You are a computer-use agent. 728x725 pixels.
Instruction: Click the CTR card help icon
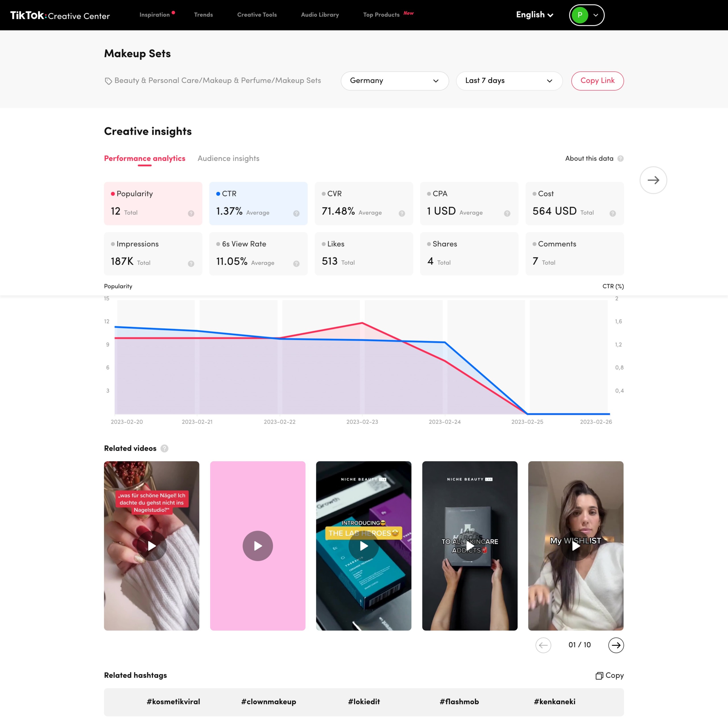[x=296, y=213]
